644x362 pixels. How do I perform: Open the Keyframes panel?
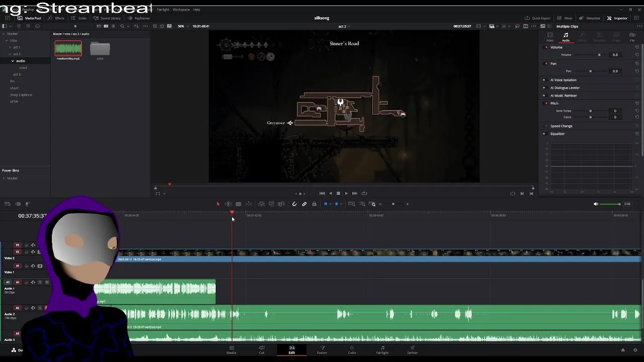click(x=139, y=18)
